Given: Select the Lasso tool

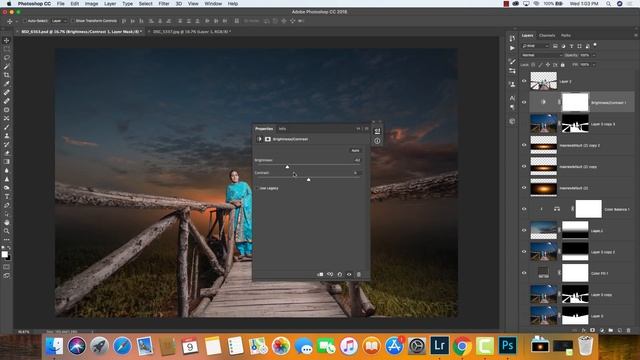Looking at the screenshot, I should click(x=7, y=58).
